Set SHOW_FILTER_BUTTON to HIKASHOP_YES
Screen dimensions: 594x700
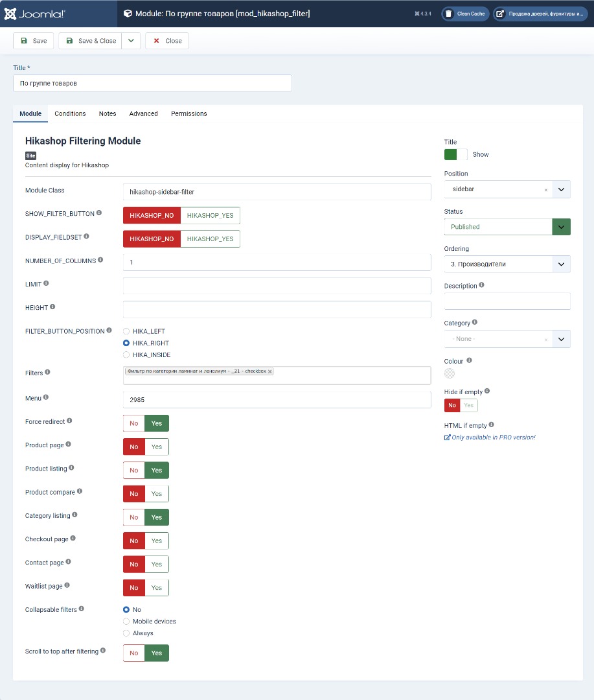click(x=210, y=215)
